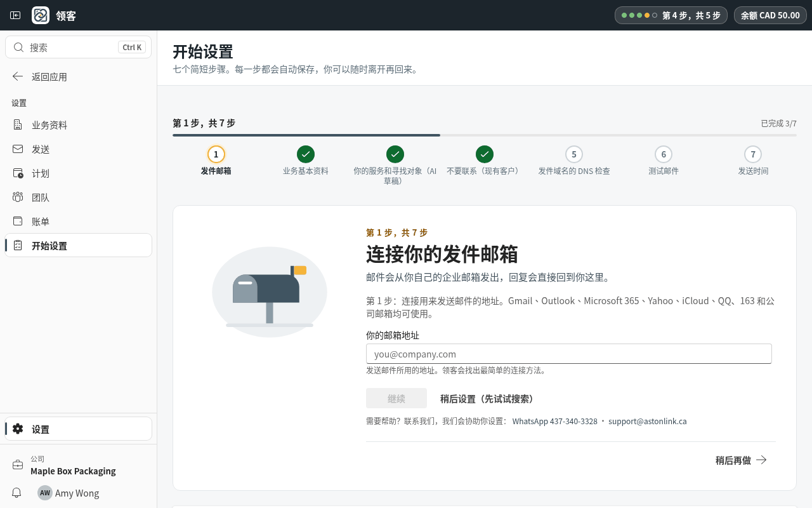Select step 1 发件邮箱 circle
This screenshot has width=812, height=508.
(216, 154)
